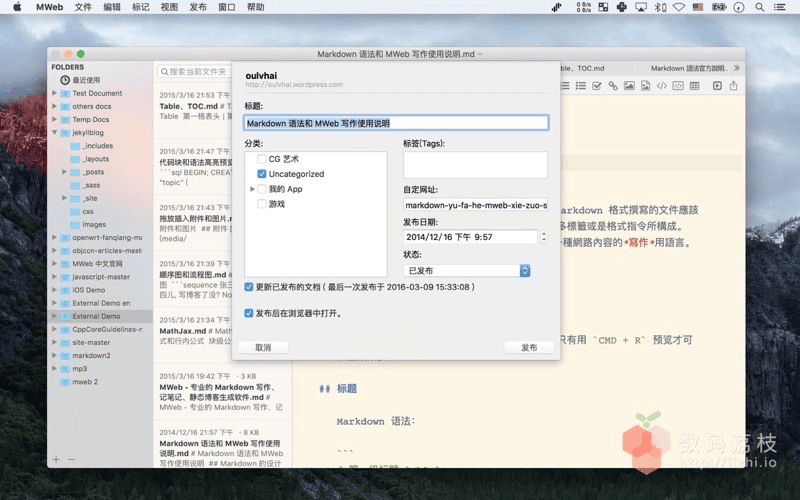Uncheck the Uncategorized category

[262, 174]
